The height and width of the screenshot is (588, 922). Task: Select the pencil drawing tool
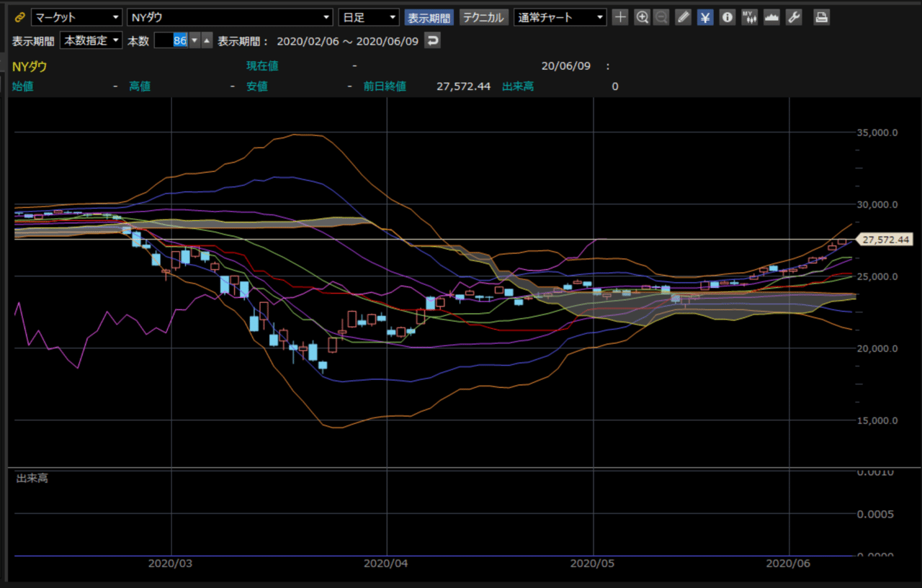tap(683, 17)
